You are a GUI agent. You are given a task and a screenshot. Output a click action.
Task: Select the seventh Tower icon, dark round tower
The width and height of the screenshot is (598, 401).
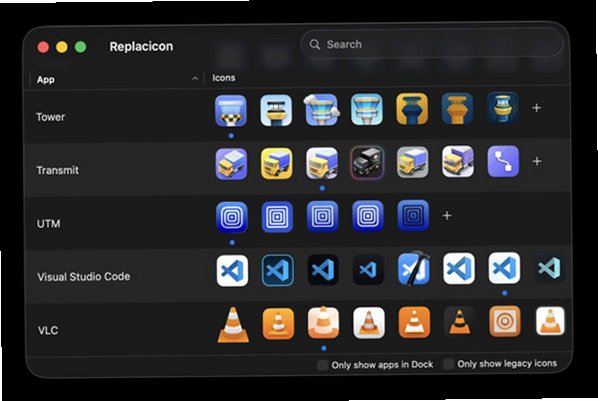tap(503, 108)
